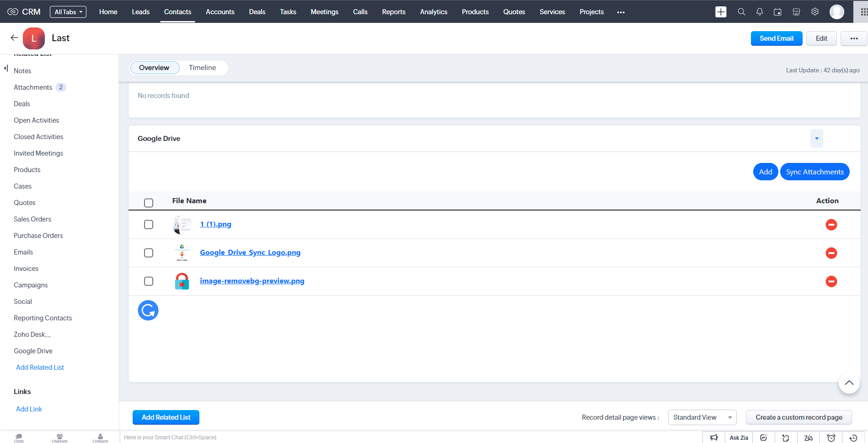Open the apps grid icon
Image resolution: width=868 pixels, height=443 pixels.
coord(864,12)
